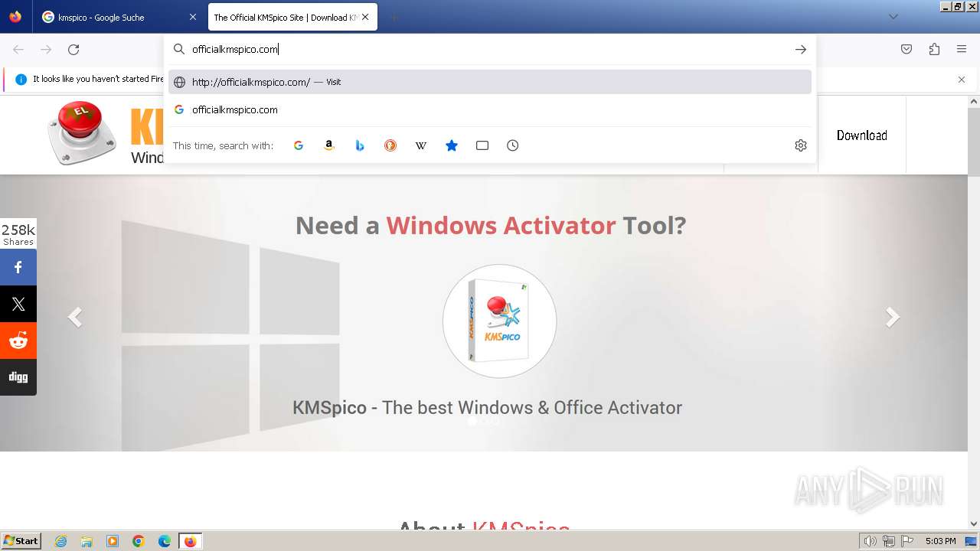The height and width of the screenshot is (551, 980).
Task: Search this time with Amazon
Action: pos(329,145)
